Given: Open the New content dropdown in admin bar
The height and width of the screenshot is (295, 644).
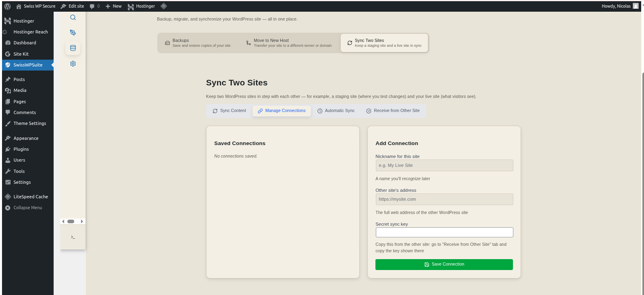Looking at the screenshot, I should pos(114,6).
